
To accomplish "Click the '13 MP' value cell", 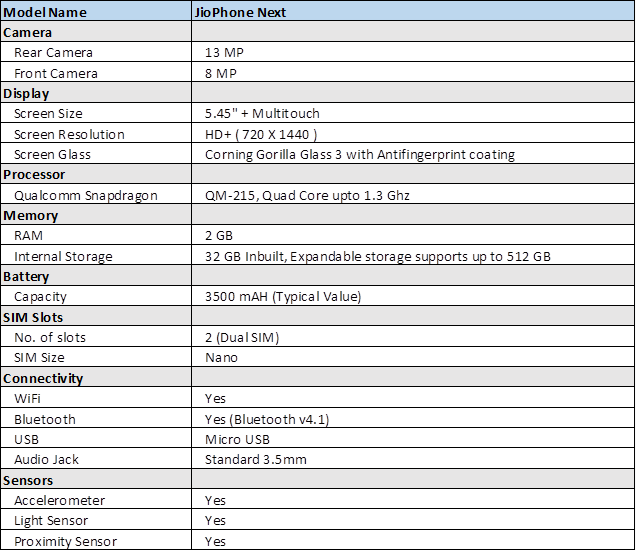I will coord(413,52).
